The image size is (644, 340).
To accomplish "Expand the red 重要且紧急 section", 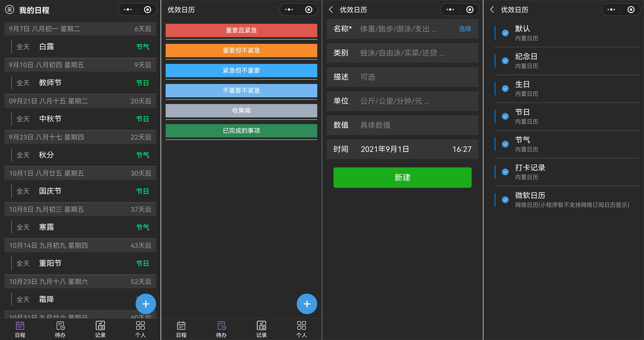I will click(241, 30).
